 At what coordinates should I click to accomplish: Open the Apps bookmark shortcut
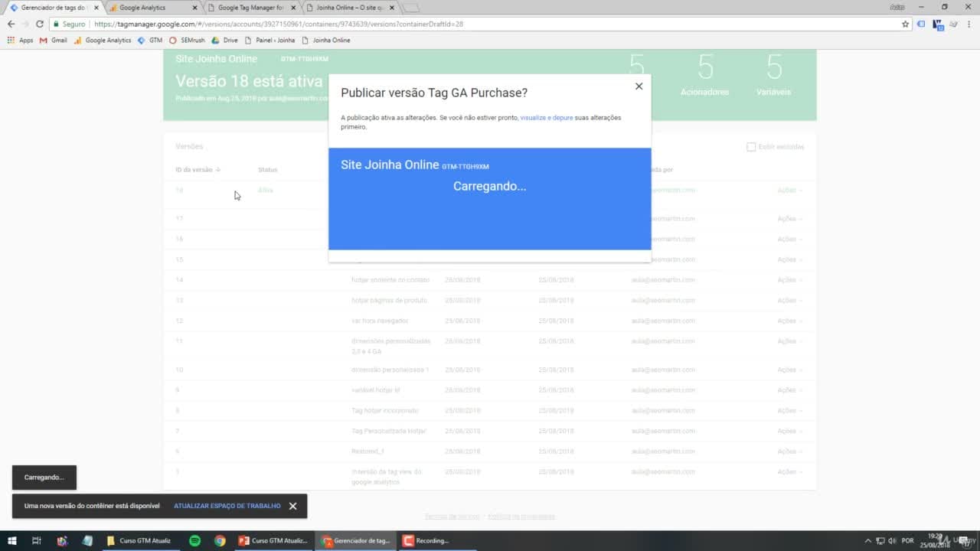(x=21, y=40)
